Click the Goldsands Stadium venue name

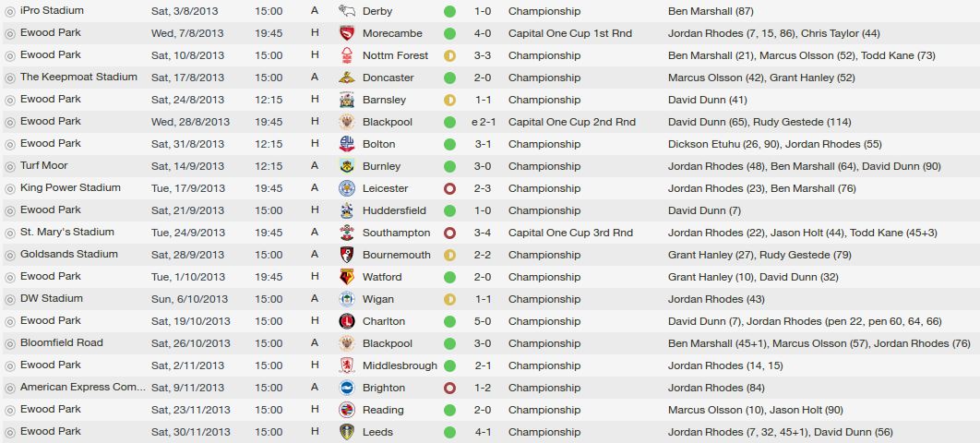(68, 254)
